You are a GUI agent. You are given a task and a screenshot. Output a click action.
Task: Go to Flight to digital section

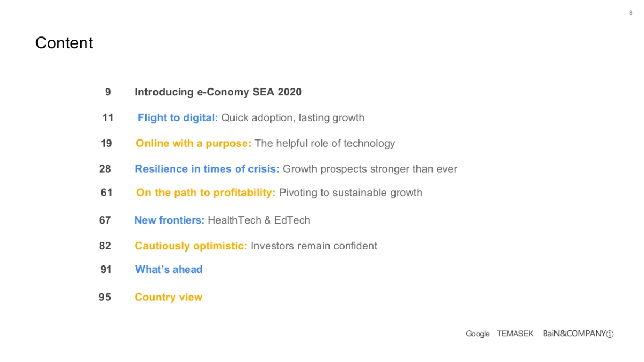coord(251,118)
